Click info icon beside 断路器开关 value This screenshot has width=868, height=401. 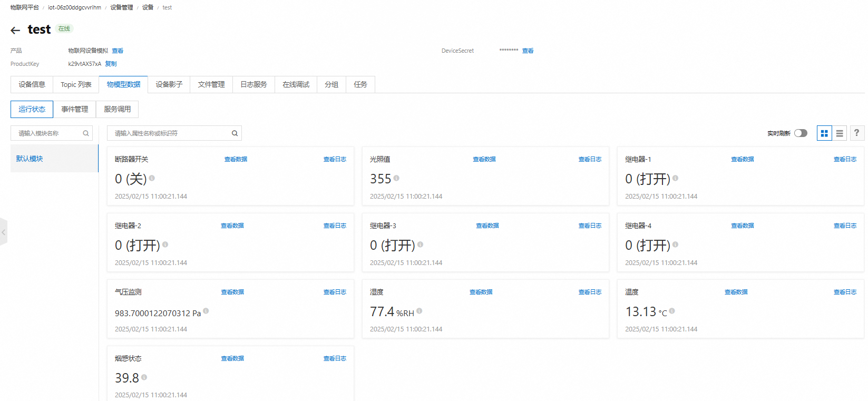click(152, 178)
